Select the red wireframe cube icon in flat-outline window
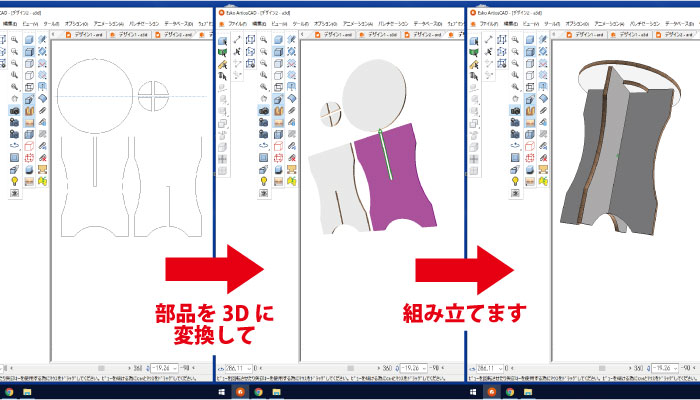700x400 pixels. [x=29, y=146]
